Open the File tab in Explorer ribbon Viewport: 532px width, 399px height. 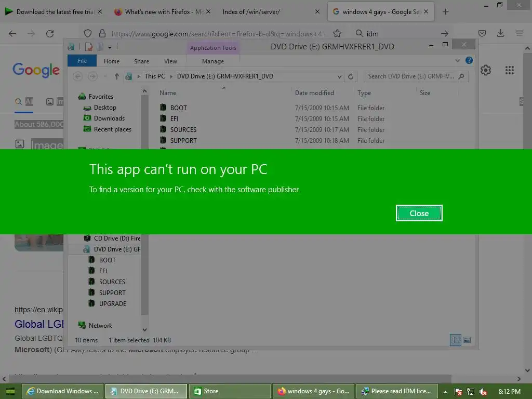82,61
